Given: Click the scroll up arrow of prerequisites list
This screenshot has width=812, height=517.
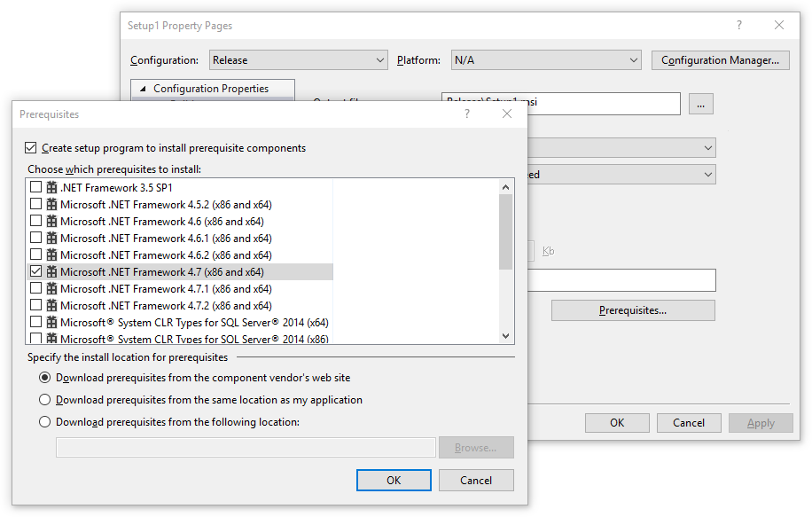Looking at the screenshot, I should (x=506, y=187).
